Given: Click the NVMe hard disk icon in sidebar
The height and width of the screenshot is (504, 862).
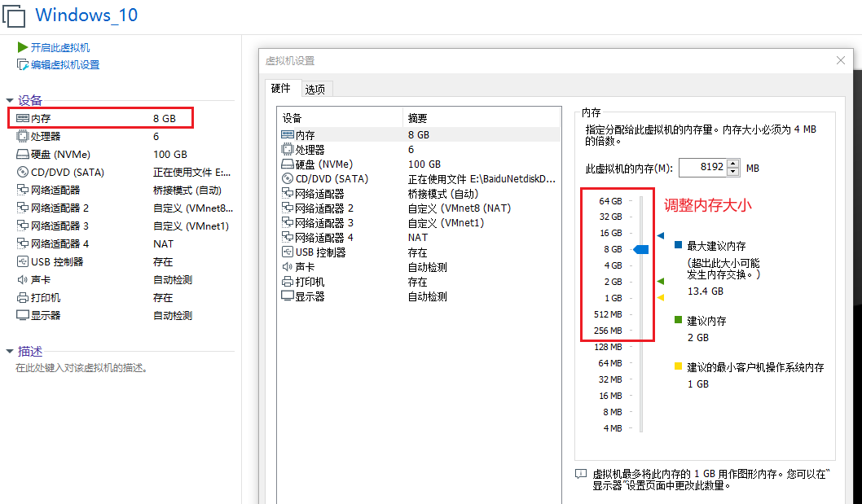Looking at the screenshot, I should pyautogui.click(x=23, y=155).
